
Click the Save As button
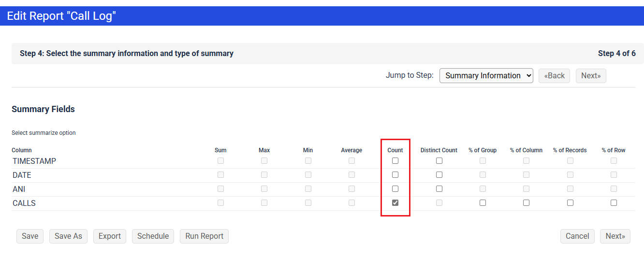[68, 236]
